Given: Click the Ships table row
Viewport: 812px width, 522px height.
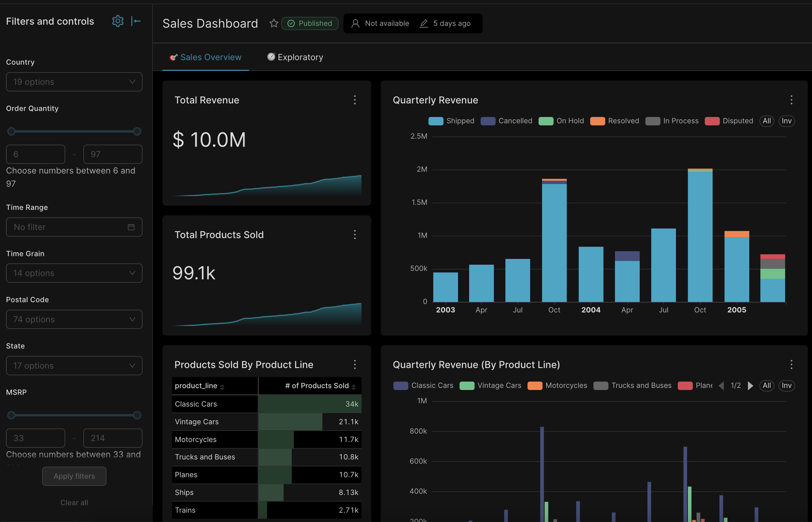Looking at the screenshot, I should tap(266, 493).
